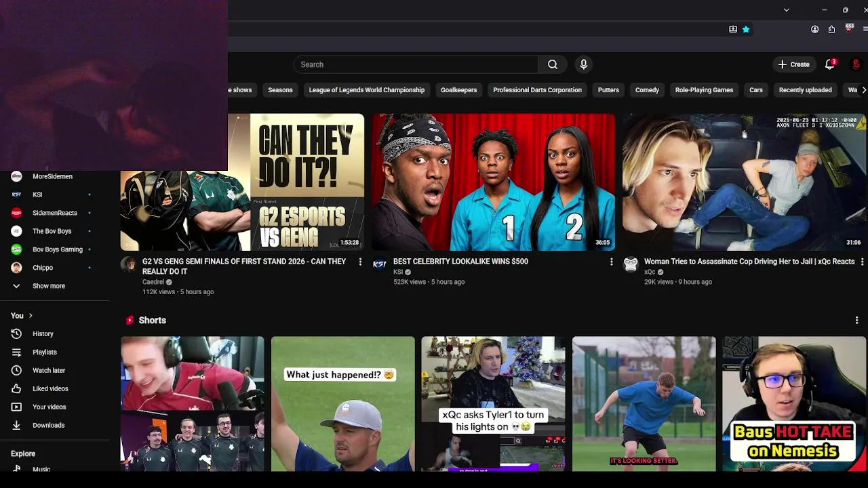
Task: Click the Chippo channel avatar in sidebar
Action: (x=16, y=268)
